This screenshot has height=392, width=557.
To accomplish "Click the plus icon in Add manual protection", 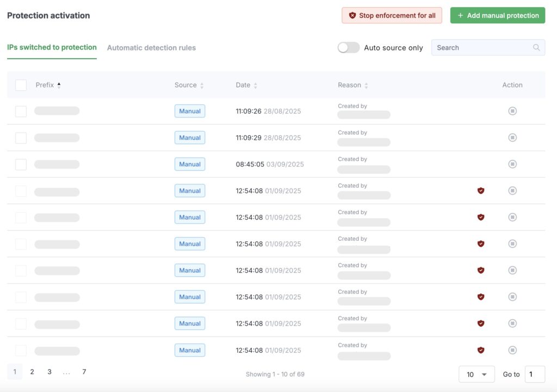I will pyautogui.click(x=460, y=15).
